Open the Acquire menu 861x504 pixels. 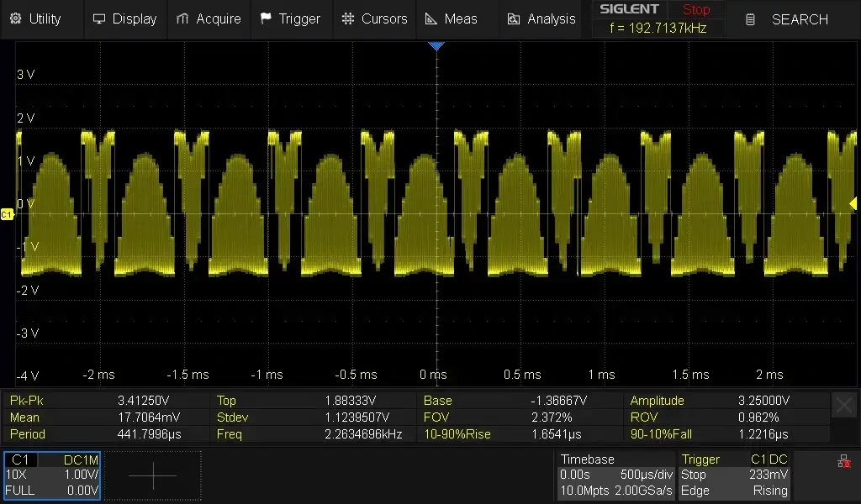[209, 18]
